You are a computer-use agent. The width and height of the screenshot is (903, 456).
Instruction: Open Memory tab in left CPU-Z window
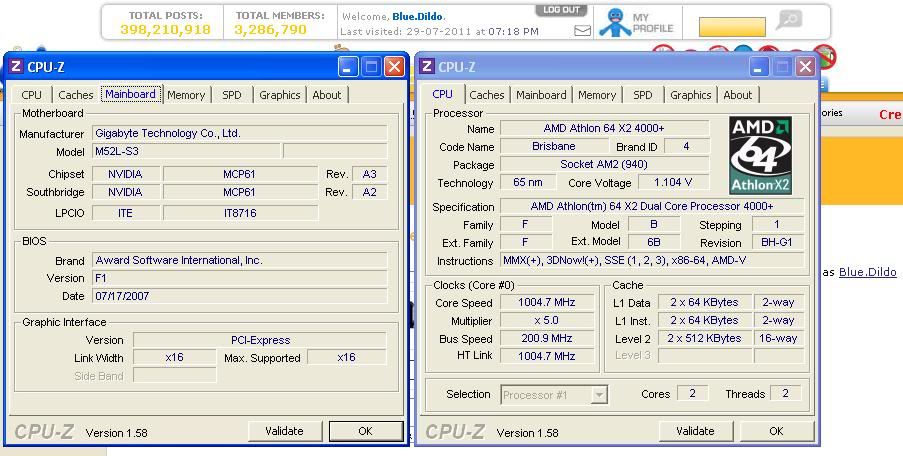point(186,95)
